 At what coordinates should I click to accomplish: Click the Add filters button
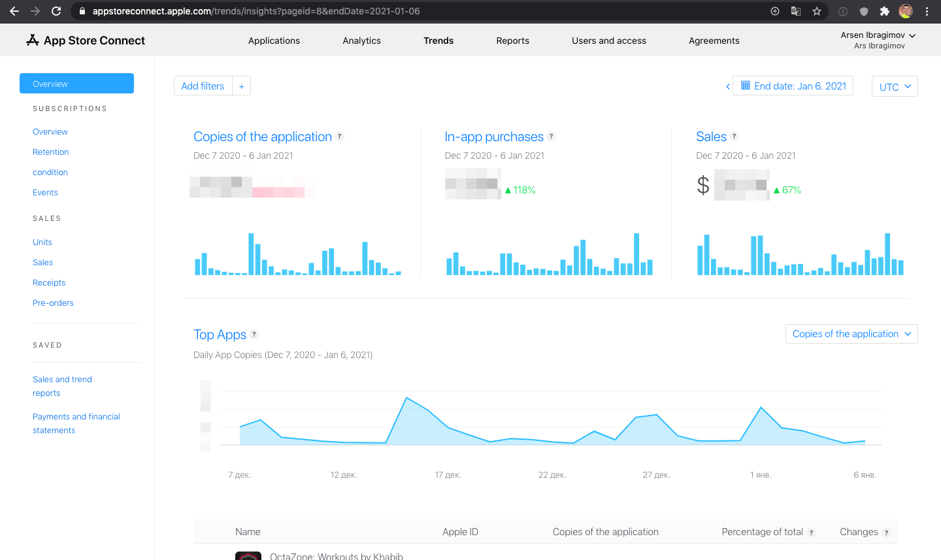pos(203,86)
